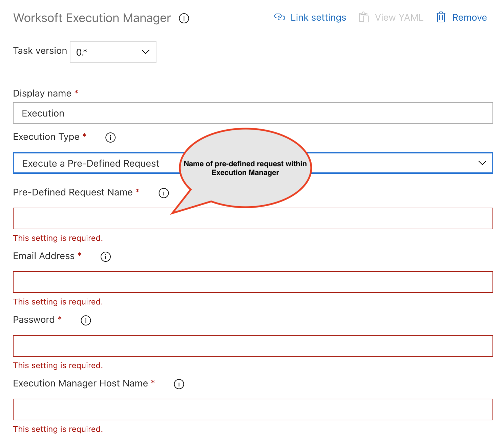Click required error under Pre-Defined Request Name
The image size is (504, 441).
click(x=58, y=238)
